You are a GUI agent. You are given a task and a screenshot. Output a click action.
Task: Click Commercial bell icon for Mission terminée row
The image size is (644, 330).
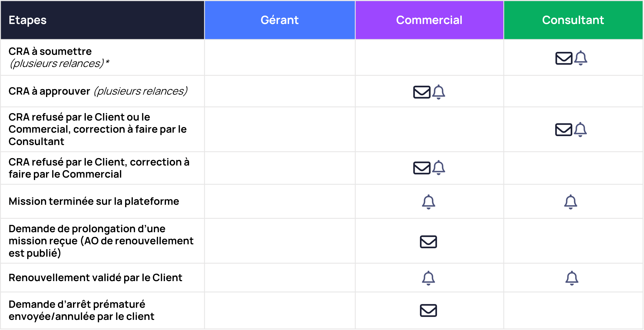click(x=429, y=202)
